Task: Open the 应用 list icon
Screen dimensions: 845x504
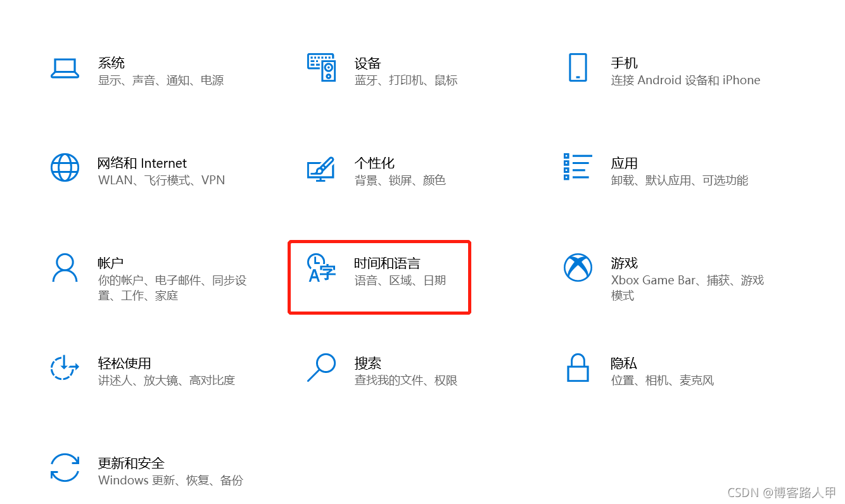Action: click(578, 167)
